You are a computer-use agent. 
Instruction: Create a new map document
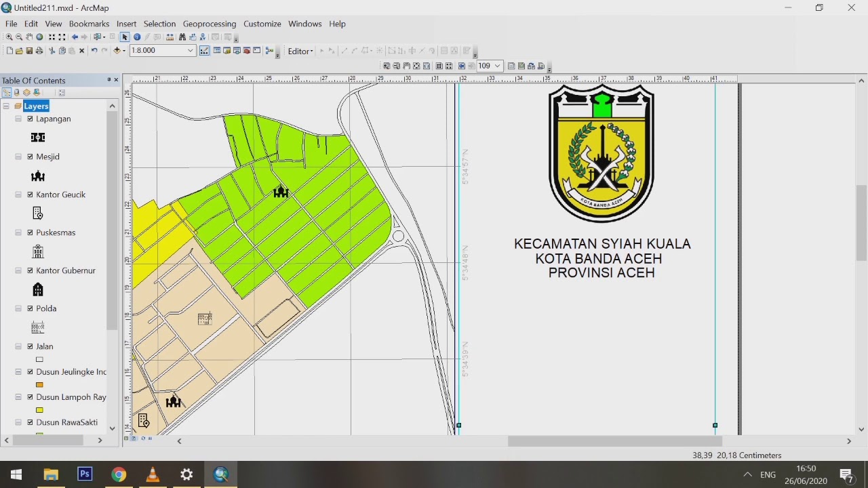click(x=9, y=51)
